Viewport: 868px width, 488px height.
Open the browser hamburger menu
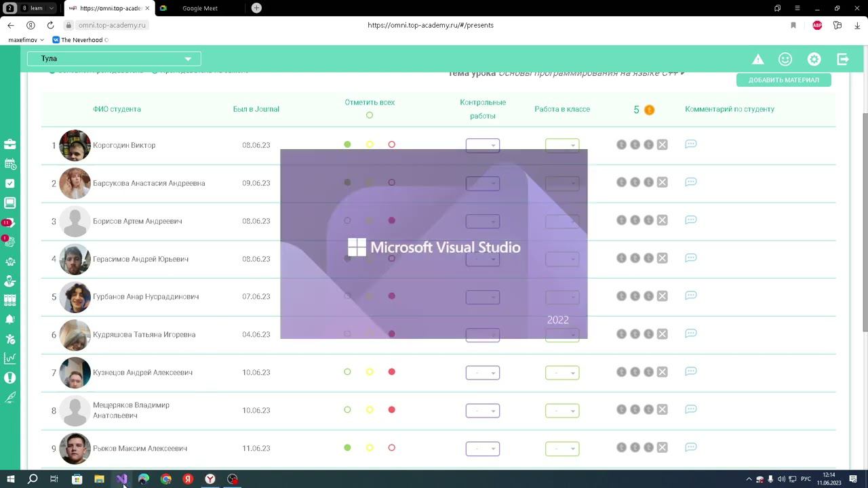click(797, 8)
